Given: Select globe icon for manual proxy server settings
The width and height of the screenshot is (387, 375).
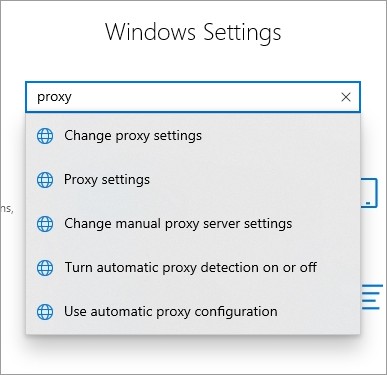Looking at the screenshot, I should point(45,224).
